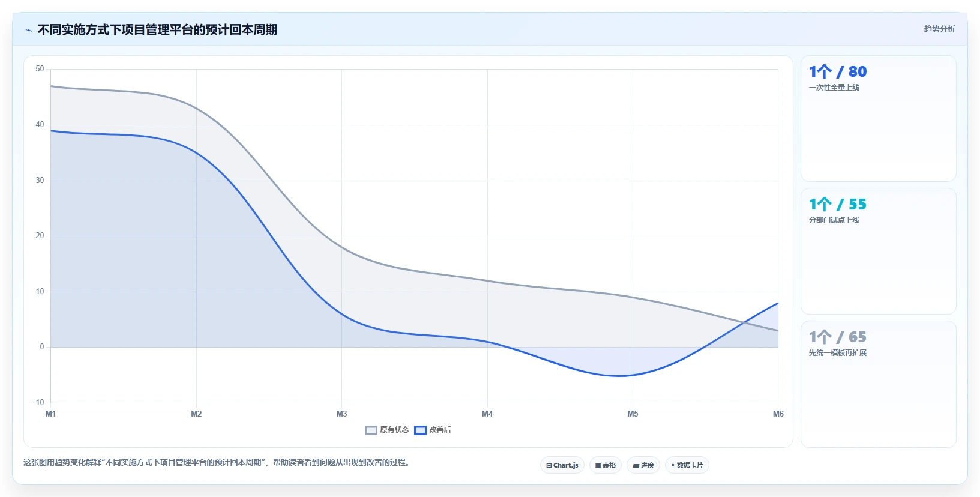Click the trend icon beside the chart title
This screenshot has width=980, height=497.
[x=28, y=30]
